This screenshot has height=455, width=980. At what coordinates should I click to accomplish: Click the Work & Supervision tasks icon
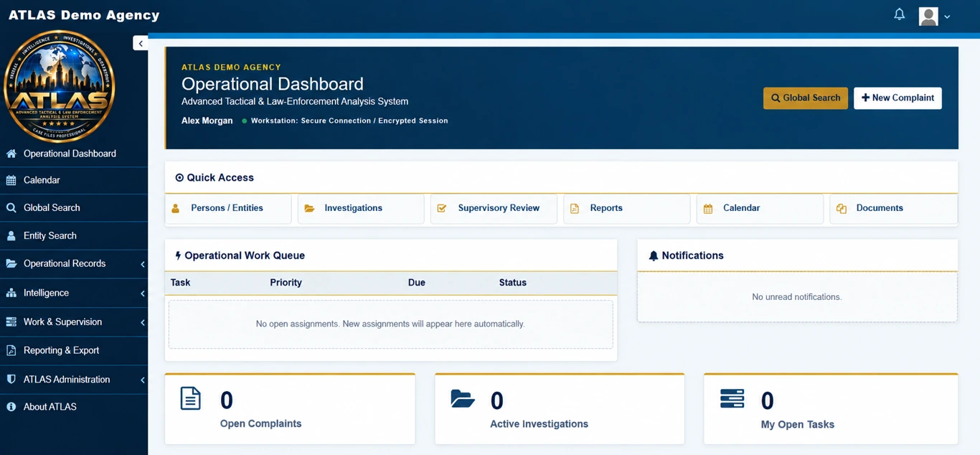tap(11, 322)
